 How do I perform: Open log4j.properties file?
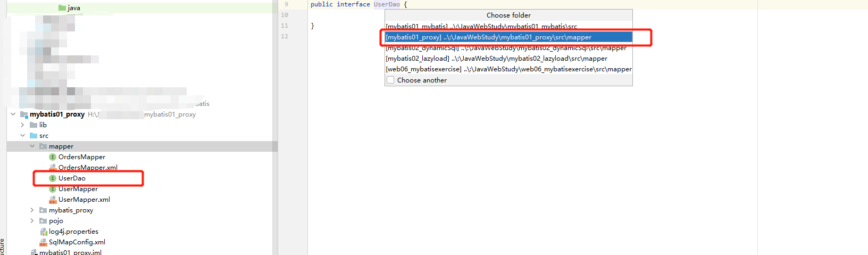click(x=73, y=232)
